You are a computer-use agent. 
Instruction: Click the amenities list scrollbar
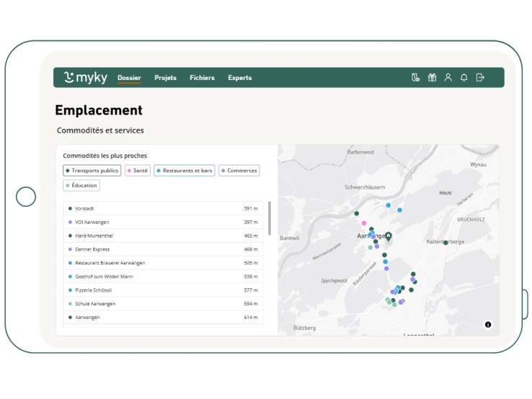[270, 218]
